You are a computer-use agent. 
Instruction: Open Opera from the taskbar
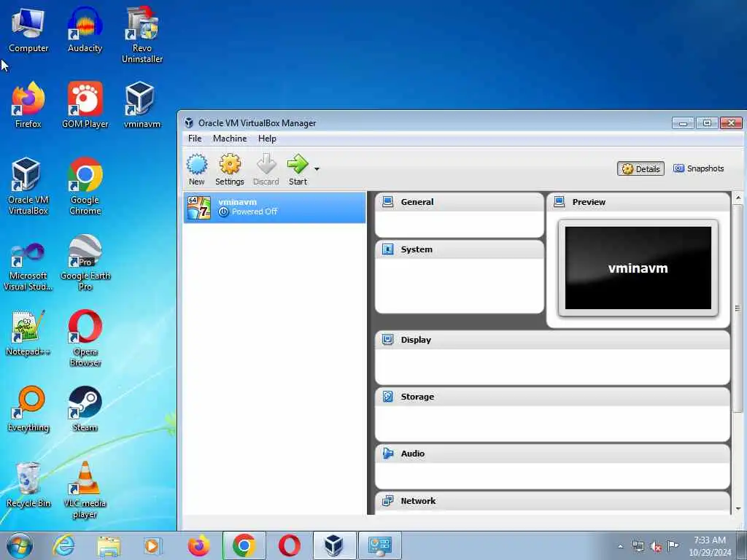(289, 545)
